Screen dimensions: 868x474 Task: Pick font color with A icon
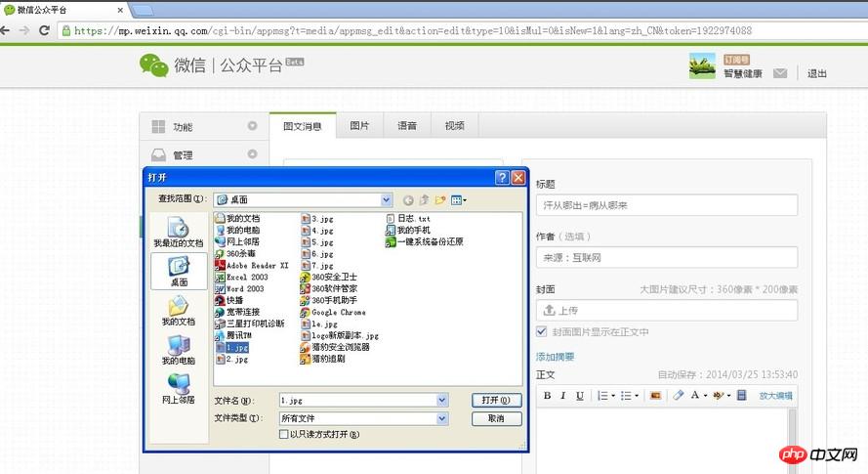click(695, 395)
